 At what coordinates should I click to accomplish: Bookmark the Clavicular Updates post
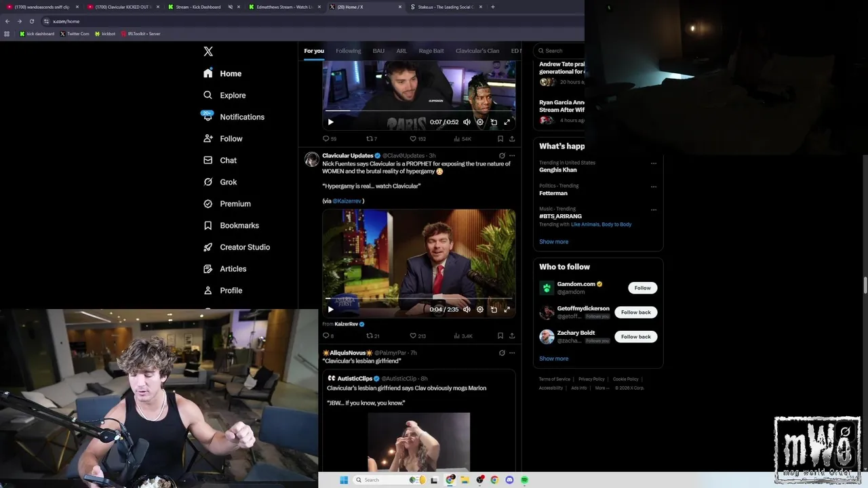click(x=500, y=335)
